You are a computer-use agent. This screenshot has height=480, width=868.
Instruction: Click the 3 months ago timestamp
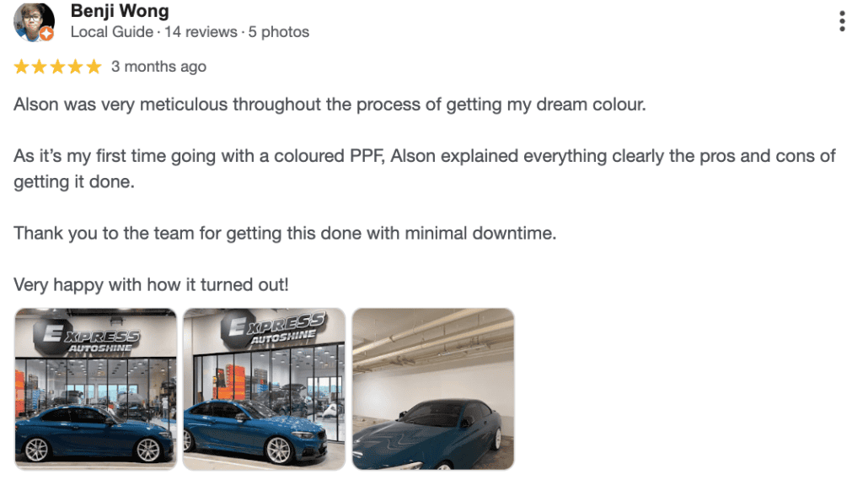[158, 67]
